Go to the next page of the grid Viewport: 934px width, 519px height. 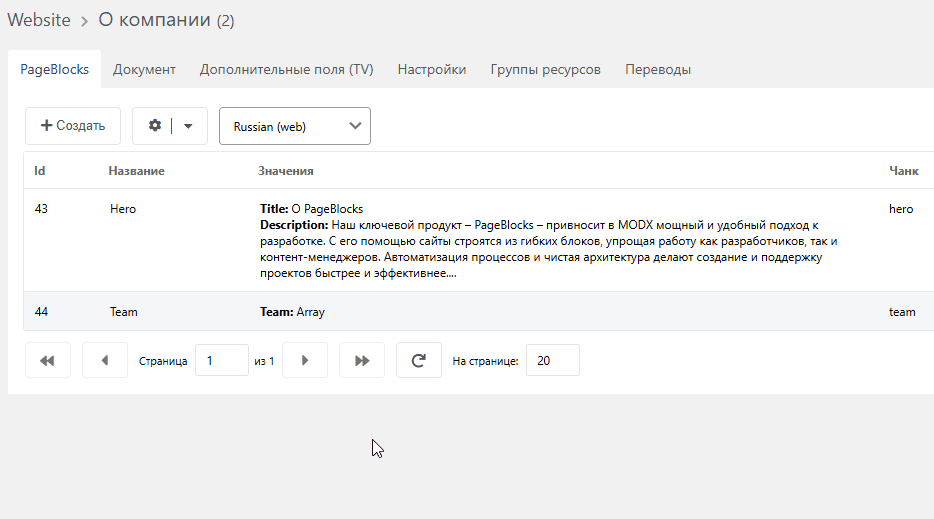305,360
